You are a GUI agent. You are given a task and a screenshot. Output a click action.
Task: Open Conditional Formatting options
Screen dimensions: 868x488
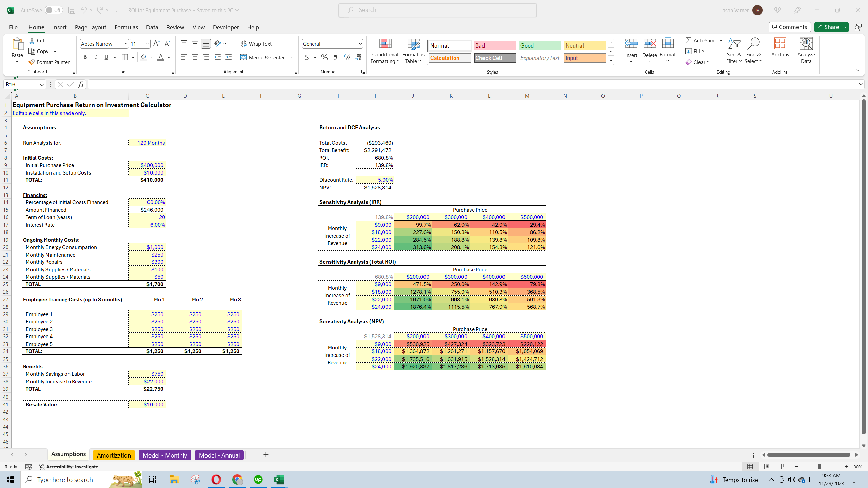point(384,51)
